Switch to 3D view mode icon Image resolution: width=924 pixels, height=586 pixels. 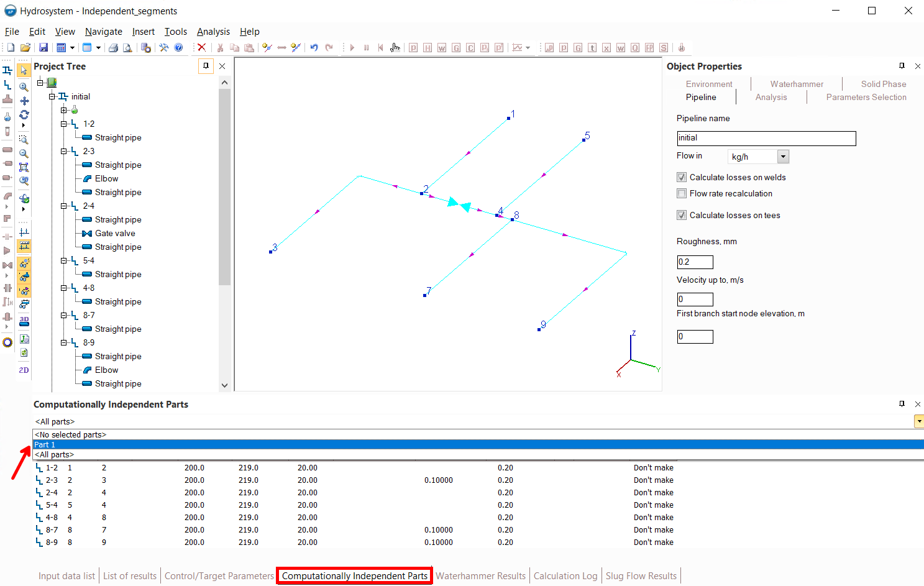[x=24, y=321]
